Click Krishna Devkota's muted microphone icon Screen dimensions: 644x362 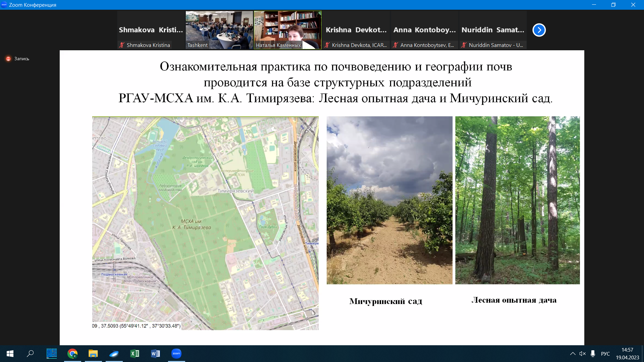(327, 45)
